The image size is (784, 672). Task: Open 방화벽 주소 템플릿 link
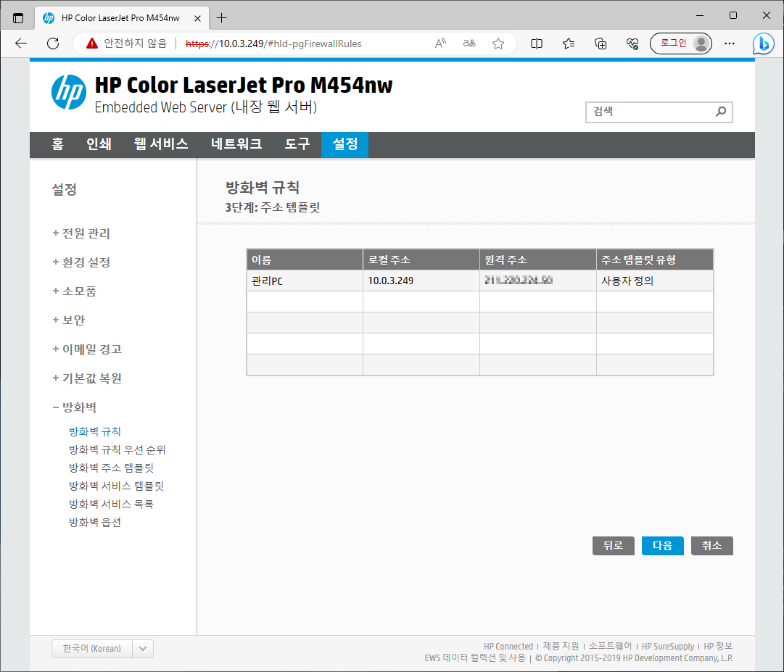click(x=112, y=468)
